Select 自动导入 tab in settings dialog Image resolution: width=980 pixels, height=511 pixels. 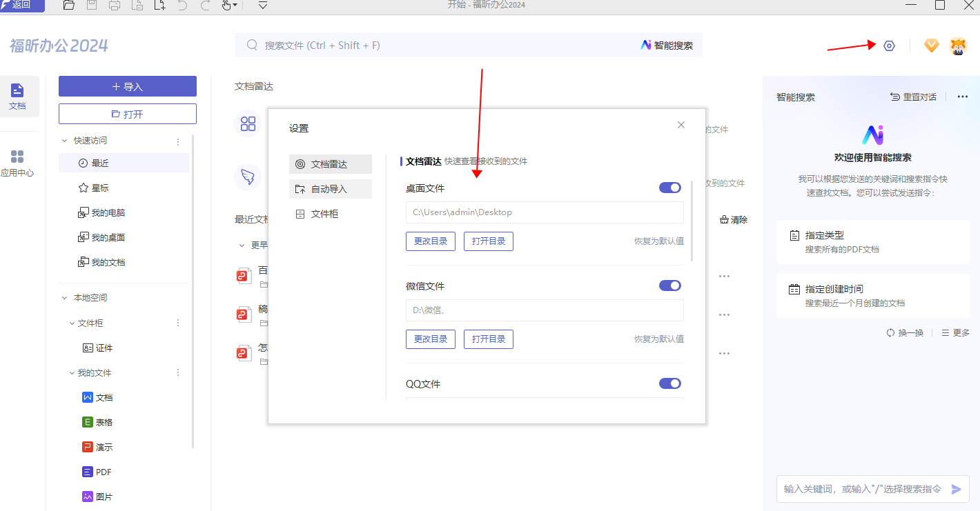(x=331, y=189)
